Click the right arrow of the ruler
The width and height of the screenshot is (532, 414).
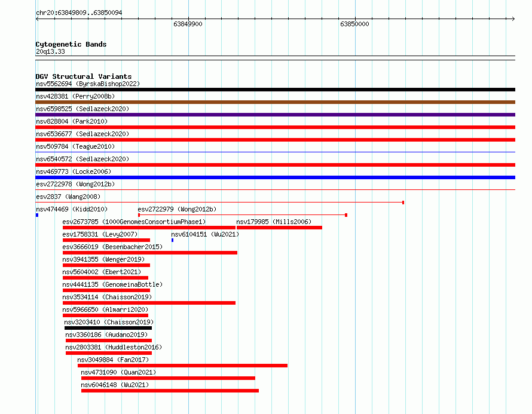513,19
